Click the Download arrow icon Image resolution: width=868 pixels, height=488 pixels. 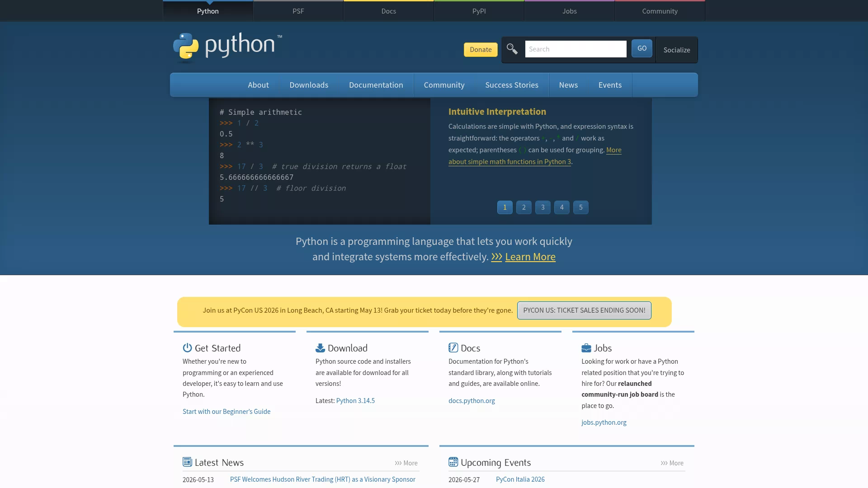[x=320, y=347]
